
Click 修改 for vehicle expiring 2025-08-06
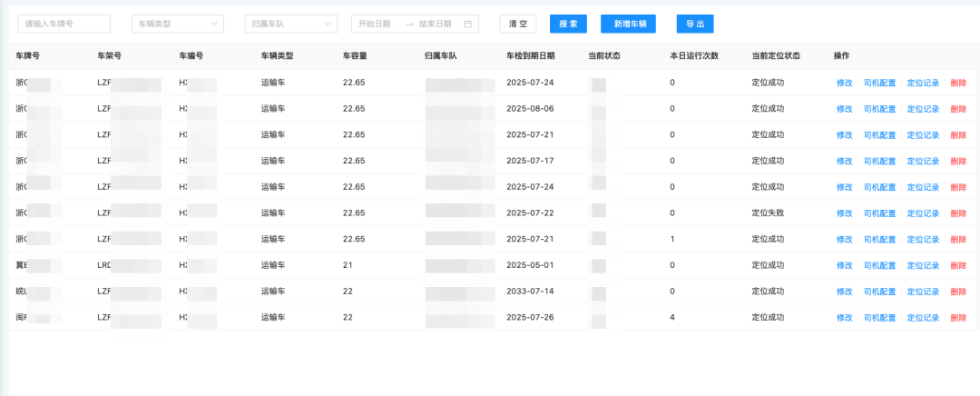point(844,109)
